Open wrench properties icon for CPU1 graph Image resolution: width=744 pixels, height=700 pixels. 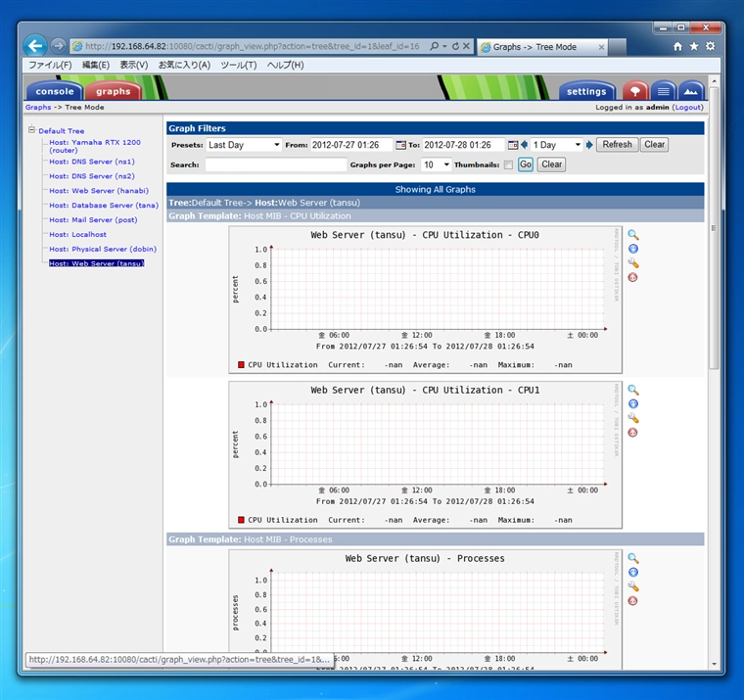[633, 418]
